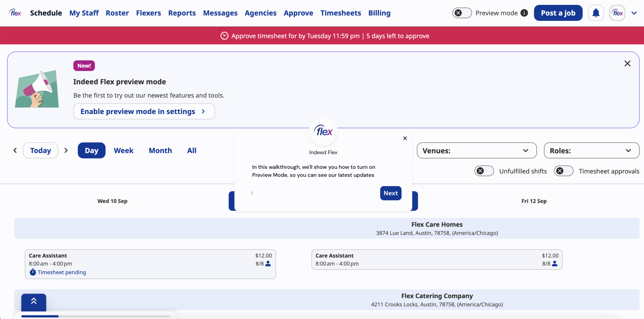644x319 pixels.
Task: Click the Timesheet pending link
Action: (x=62, y=272)
